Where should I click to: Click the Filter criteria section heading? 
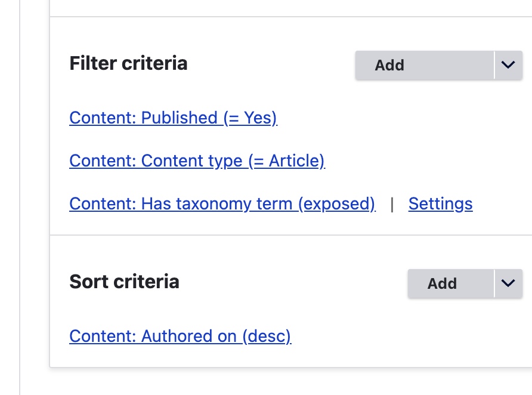[x=129, y=63]
